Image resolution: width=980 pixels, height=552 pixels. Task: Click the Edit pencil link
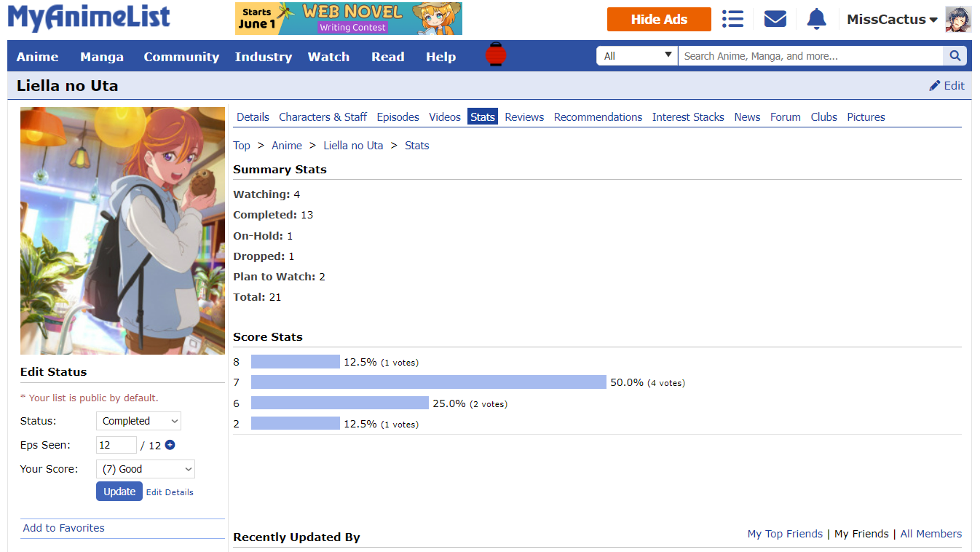point(947,85)
